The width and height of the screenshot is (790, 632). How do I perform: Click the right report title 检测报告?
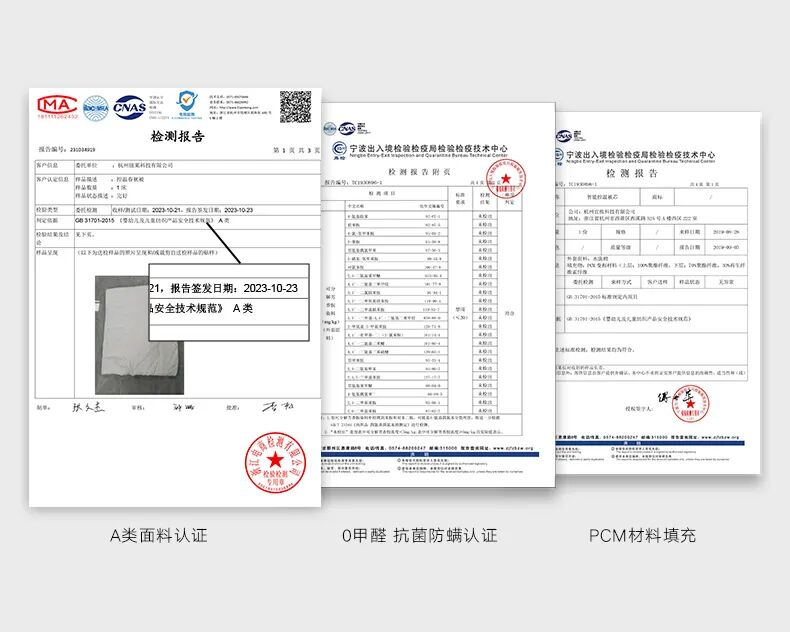632,173
